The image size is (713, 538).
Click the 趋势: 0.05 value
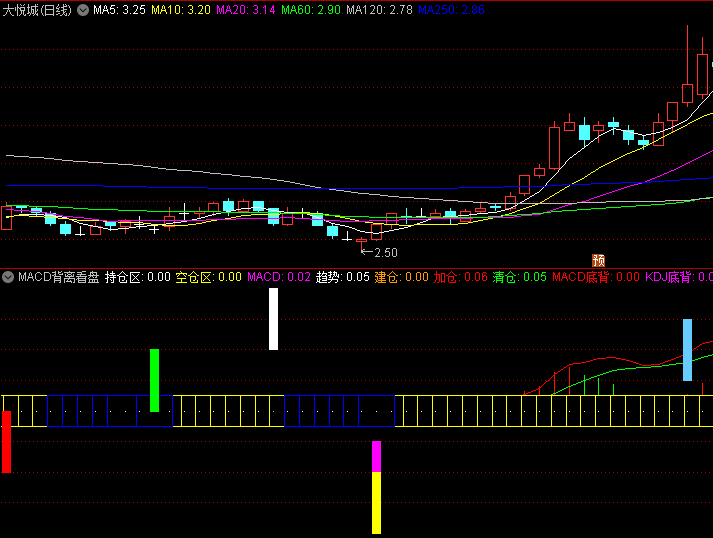coord(343,277)
